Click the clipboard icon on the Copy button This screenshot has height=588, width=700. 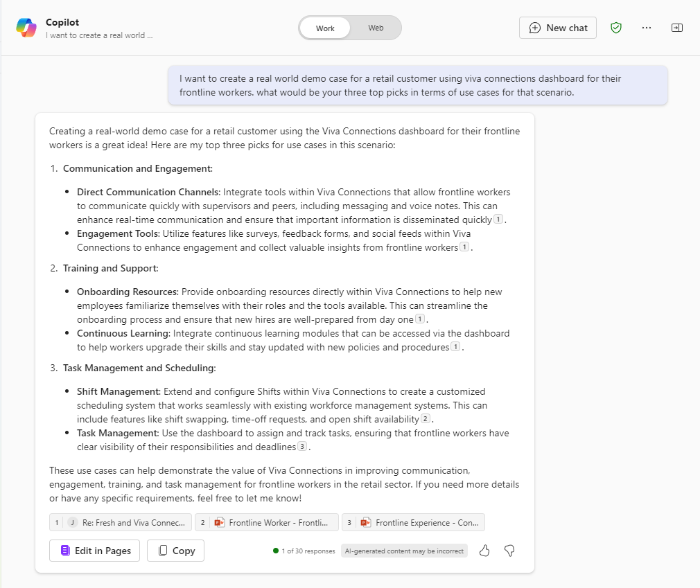tap(163, 551)
